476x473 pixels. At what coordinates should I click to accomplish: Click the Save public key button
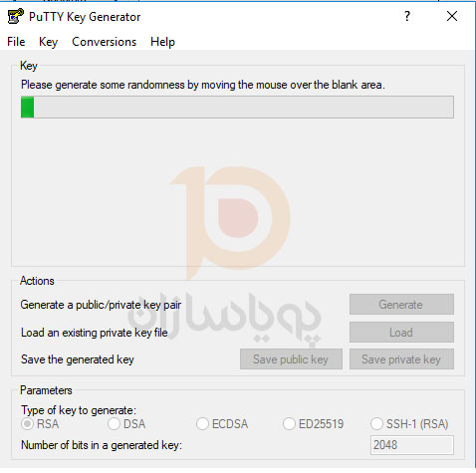pos(291,359)
